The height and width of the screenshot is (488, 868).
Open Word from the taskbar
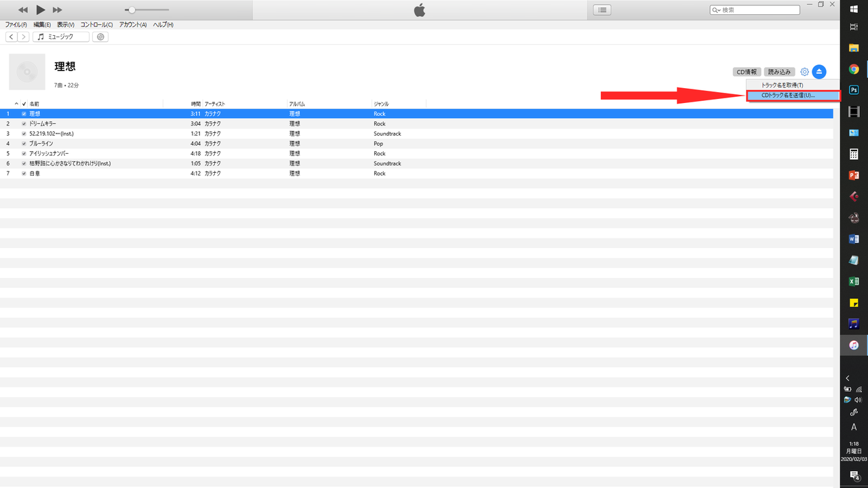854,239
